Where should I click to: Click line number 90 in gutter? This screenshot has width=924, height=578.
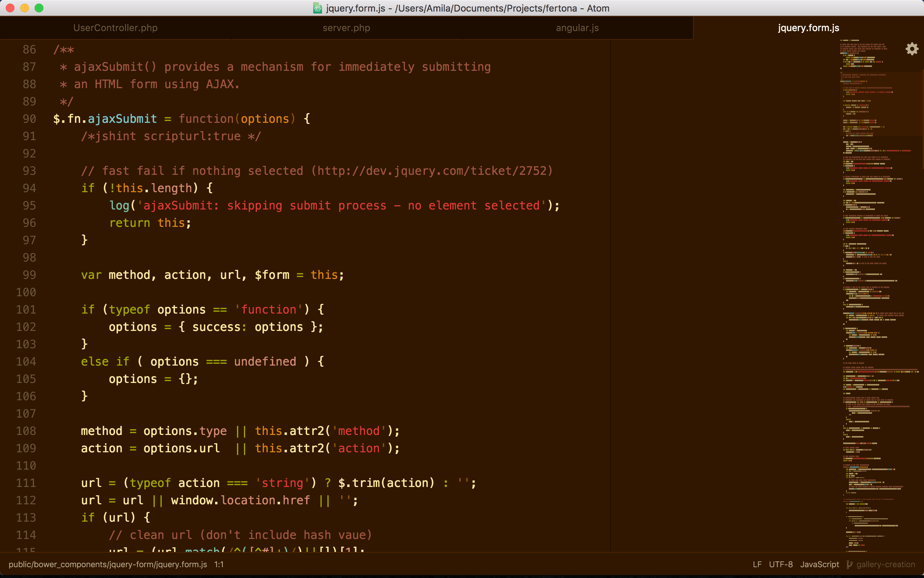pos(29,119)
